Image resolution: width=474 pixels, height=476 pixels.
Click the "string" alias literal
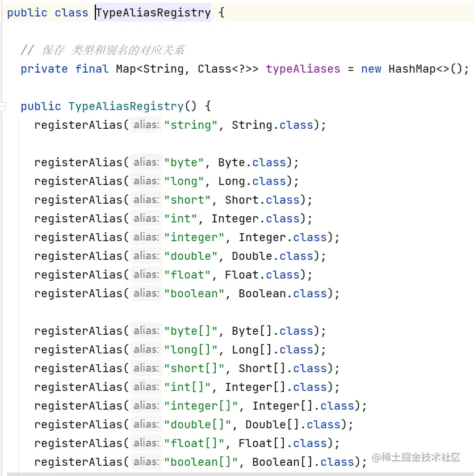click(191, 125)
